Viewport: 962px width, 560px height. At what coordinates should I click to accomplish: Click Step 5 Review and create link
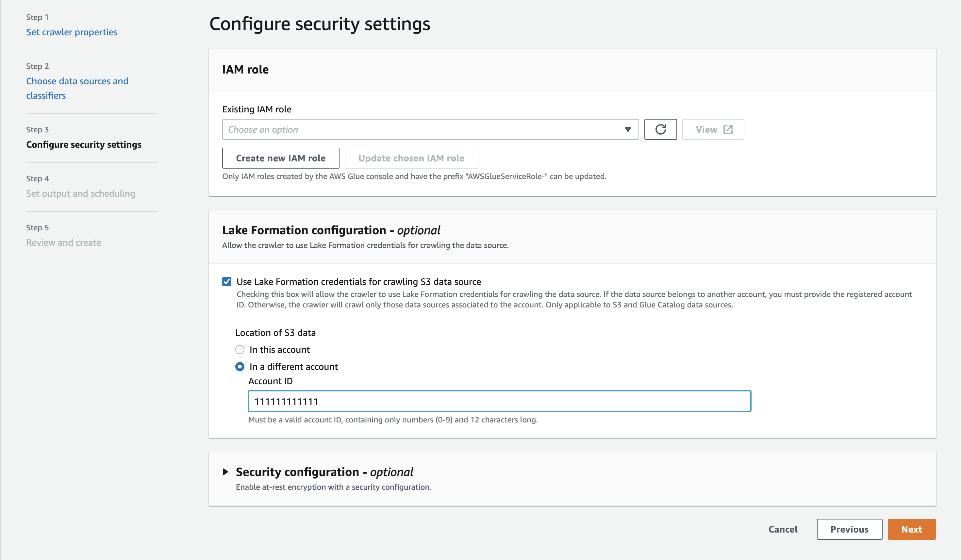click(63, 242)
